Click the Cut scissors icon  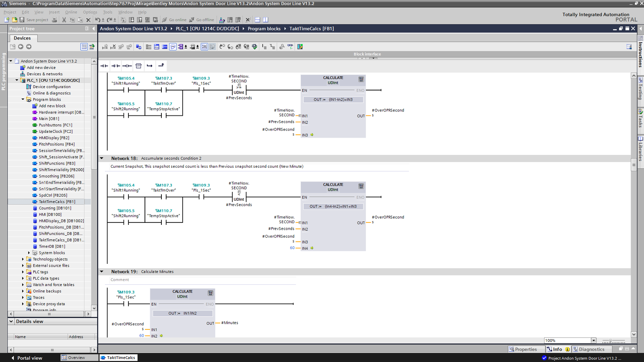(64, 20)
